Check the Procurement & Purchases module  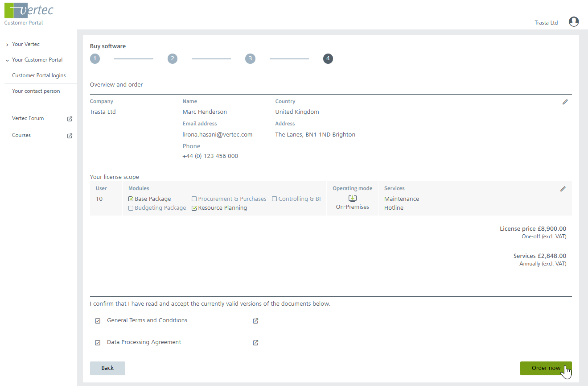[194, 199]
